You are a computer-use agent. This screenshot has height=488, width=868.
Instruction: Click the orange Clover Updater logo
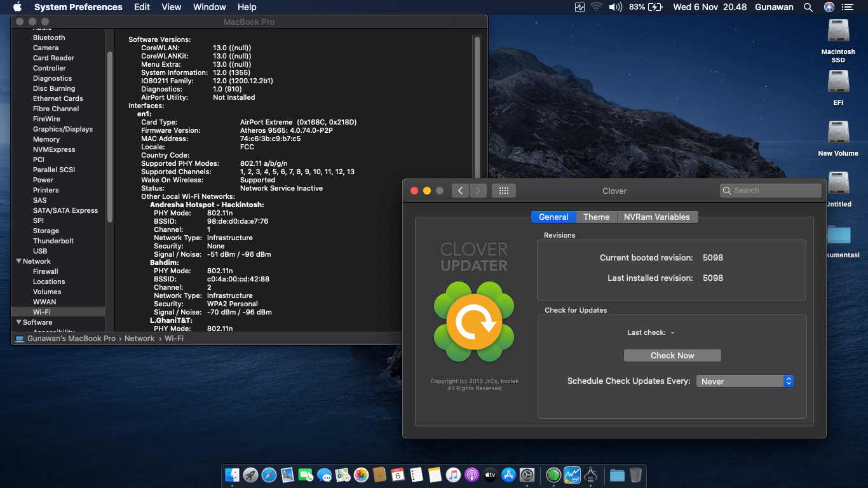[474, 323]
